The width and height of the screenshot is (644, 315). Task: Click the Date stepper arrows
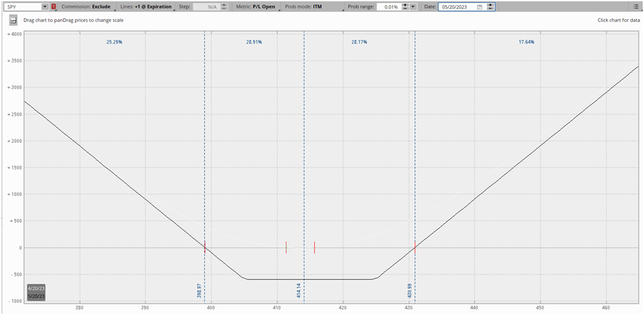(491, 7)
